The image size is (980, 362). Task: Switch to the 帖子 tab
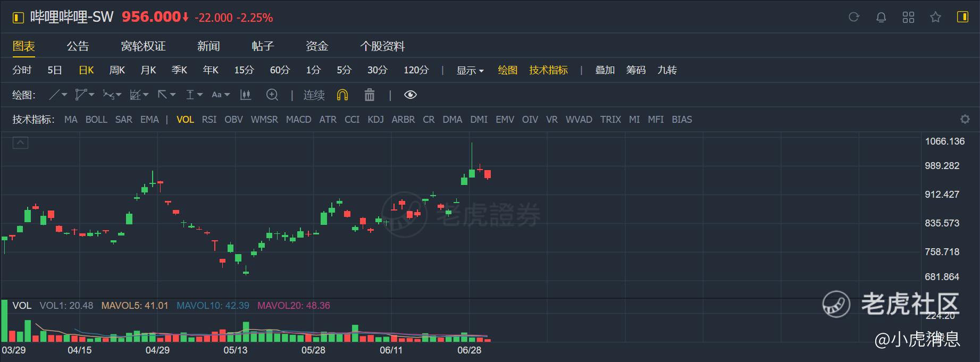click(263, 46)
